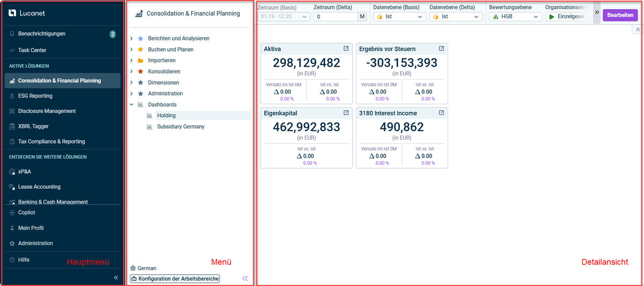Collapse the main menu with double-chevron icon

coord(116,277)
